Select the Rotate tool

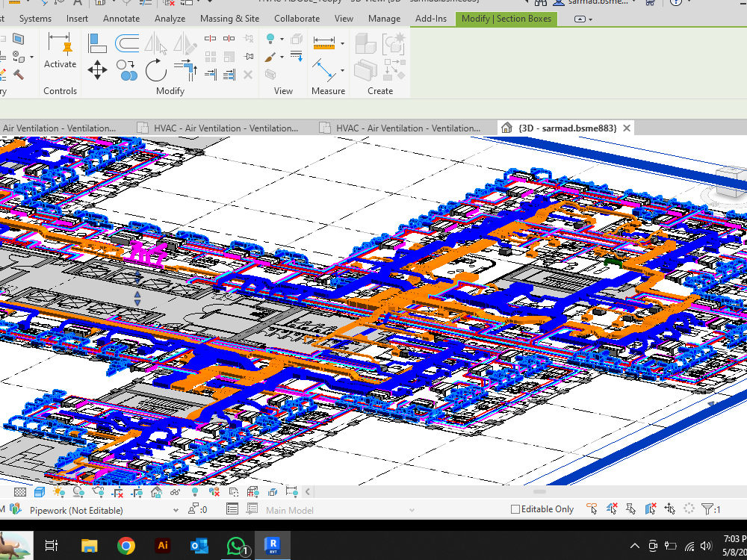click(x=156, y=70)
